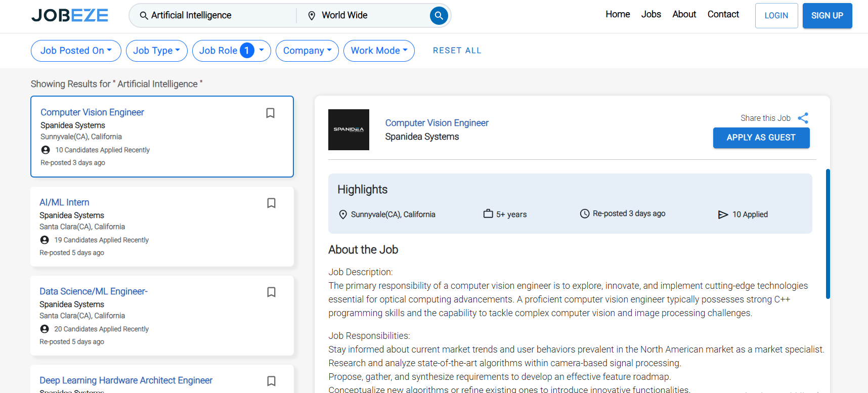Click the person icon beside 19 Candidates Applied
The width and height of the screenshot is (868, 393).
(45, 240)
